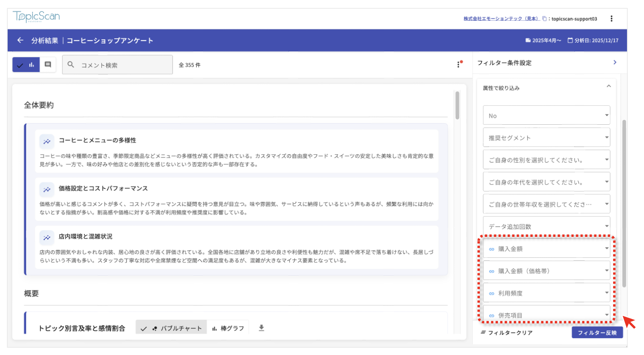Download the topic chart with download icon
Viewport: 644px width, 355px height.
(x=261, y=328)
